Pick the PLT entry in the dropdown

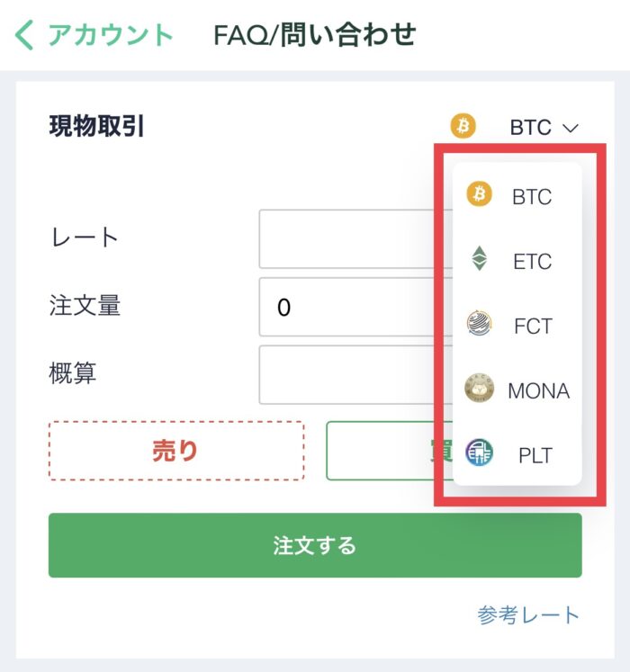pyautogui.click(x=535, y=455)
